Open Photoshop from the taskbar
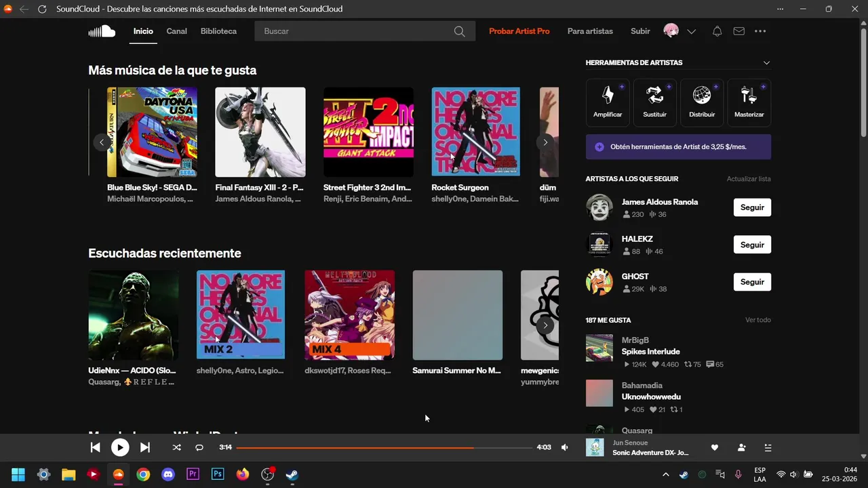 point(218,474)
